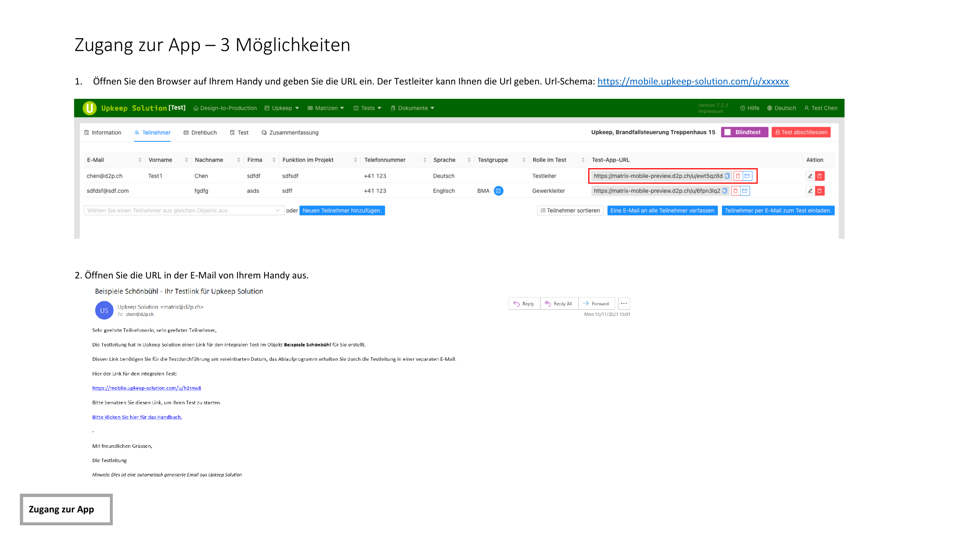Sort by E-Mail column
This screenshot has height=551, width=980.
140,160
